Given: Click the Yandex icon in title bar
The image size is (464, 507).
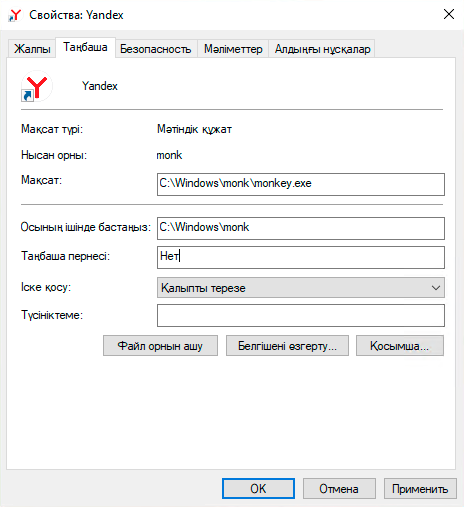Looking at the screenshot, I should click(x=15, y=15).
